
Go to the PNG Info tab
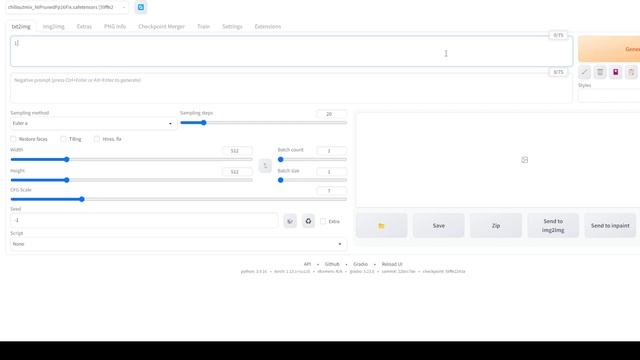tap(115, 27)
